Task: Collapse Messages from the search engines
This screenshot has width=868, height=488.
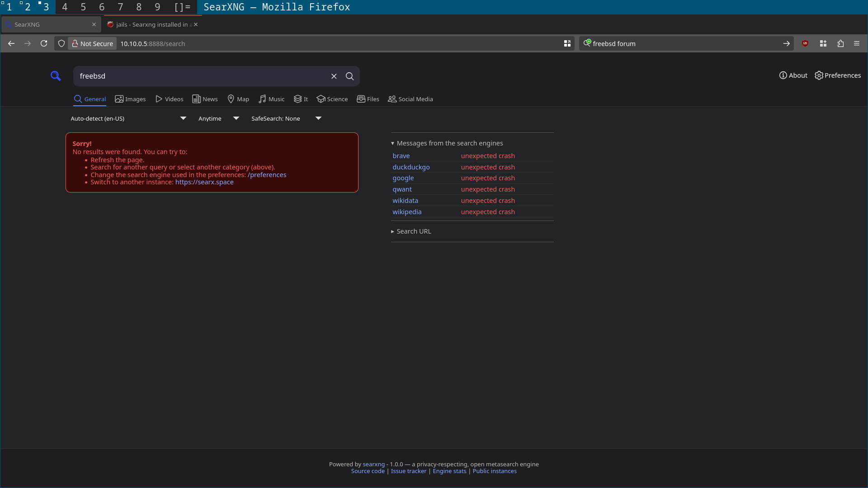Action: 449,143
